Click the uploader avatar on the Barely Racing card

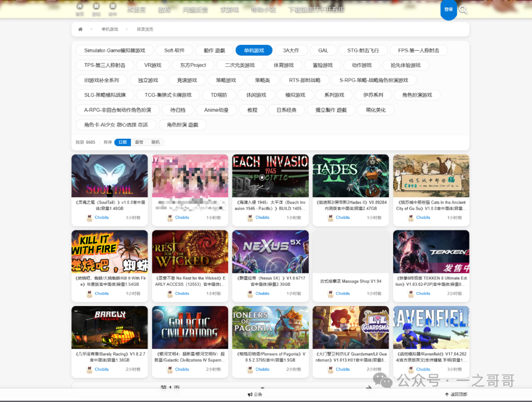click(90, 370)
